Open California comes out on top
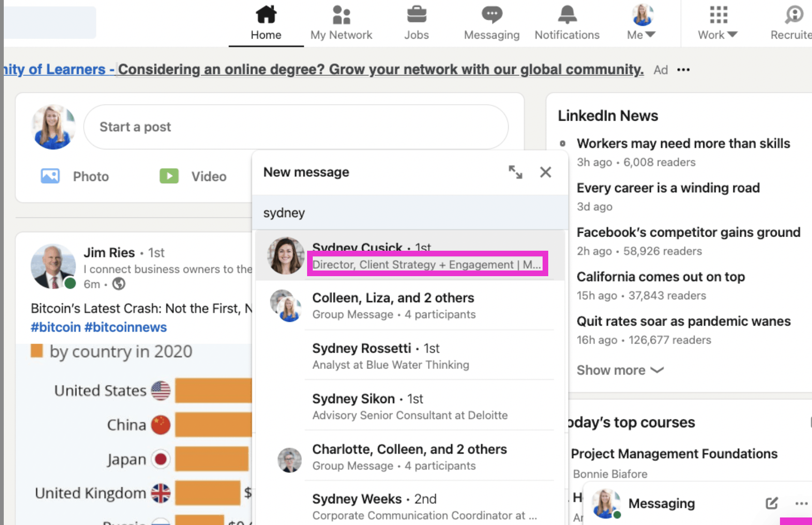 (661, 277)
